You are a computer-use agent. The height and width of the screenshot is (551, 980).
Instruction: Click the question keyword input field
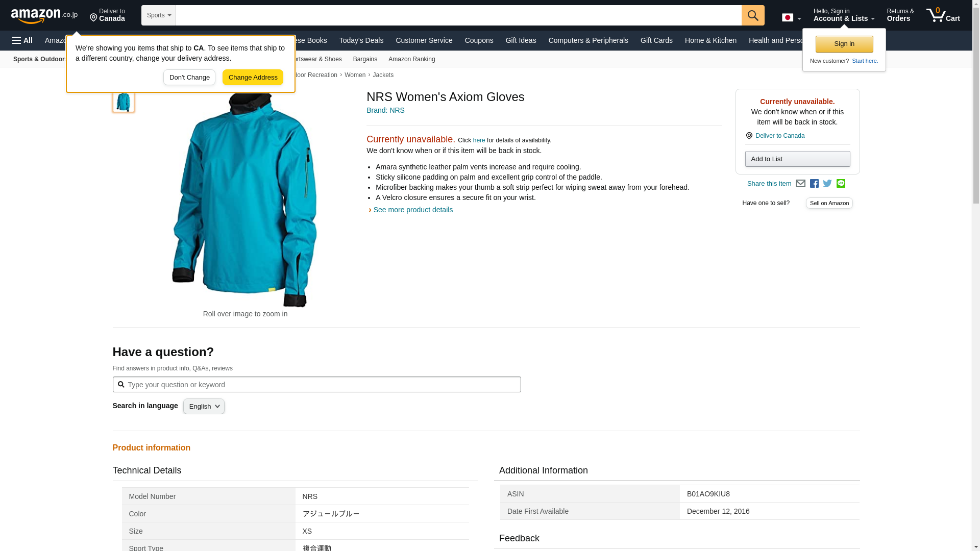click(316, 385)
